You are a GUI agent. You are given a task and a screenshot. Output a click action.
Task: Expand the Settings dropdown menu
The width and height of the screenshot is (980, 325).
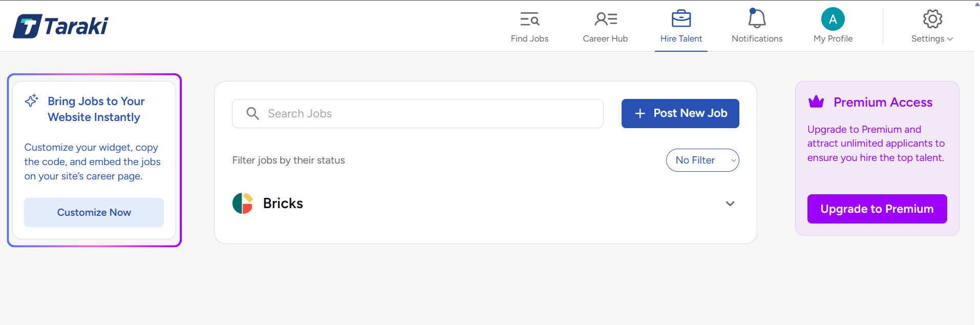point(932,39)
